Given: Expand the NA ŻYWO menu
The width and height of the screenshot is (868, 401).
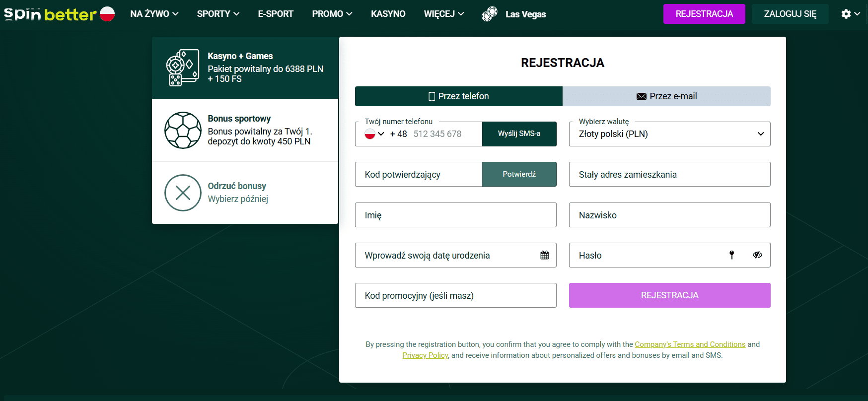Looking at the screenshot, I should pyautogui.click(x=154, y=14).
